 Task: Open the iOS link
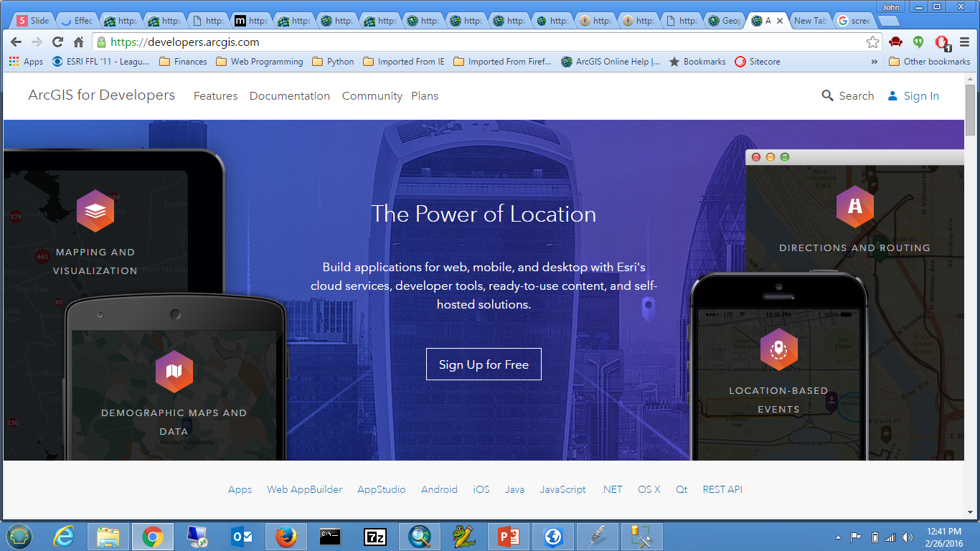(x=481, y=489)
